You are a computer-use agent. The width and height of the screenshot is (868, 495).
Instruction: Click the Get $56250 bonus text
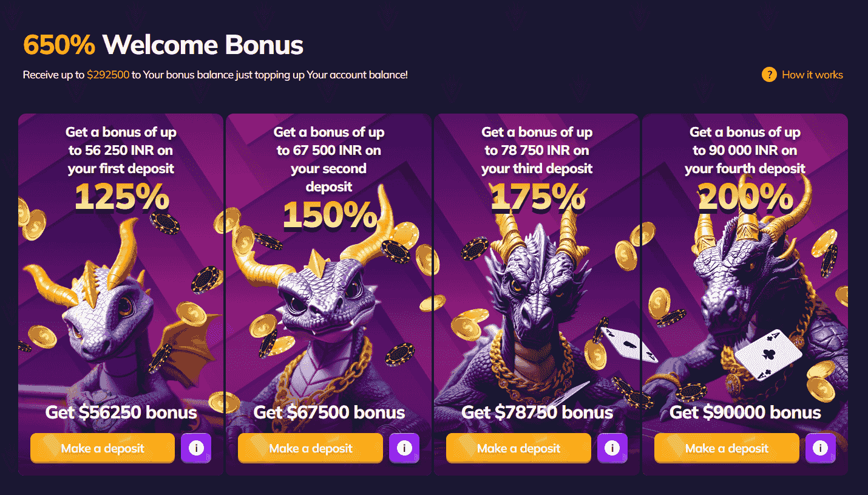(x=121, y=412)
